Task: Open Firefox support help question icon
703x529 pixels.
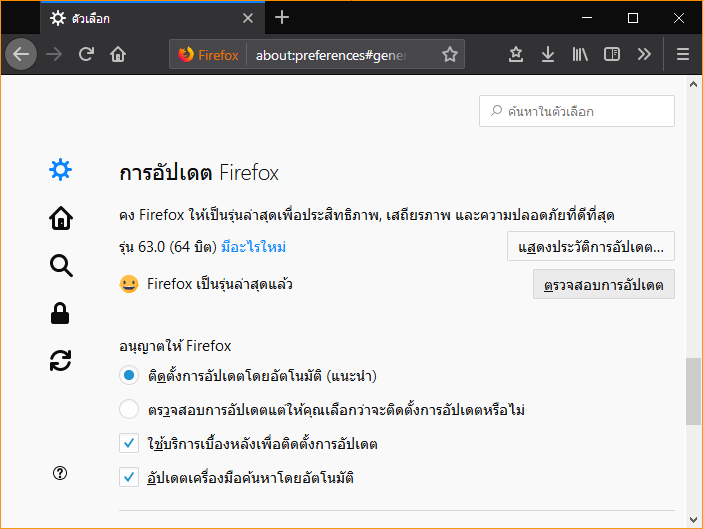Action: click(60, 473)
